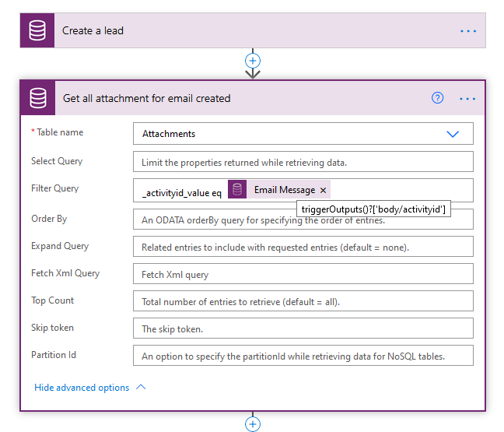Collapse advanced options using the chevron
The image size is (504, 432).
coord(141,388)
